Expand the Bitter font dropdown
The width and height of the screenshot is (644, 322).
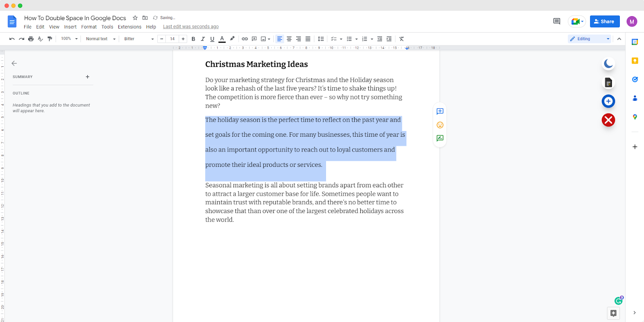[139, 39]
